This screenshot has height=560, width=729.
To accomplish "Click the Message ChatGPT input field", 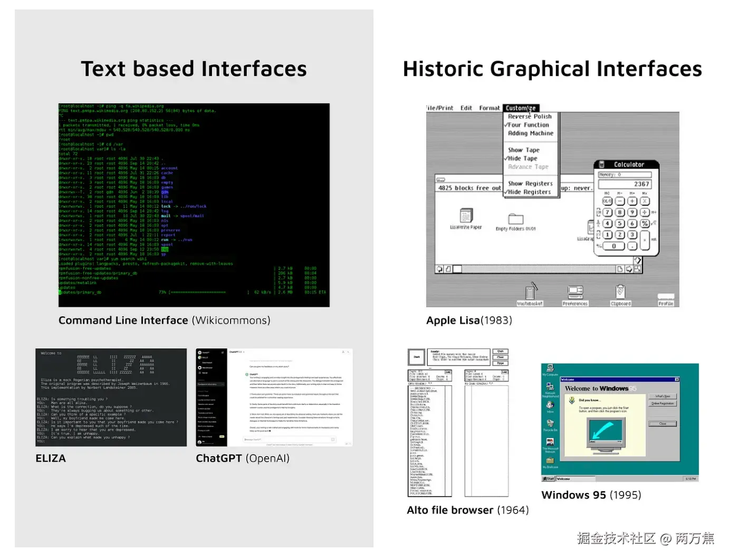I will (x=290, y=439).
